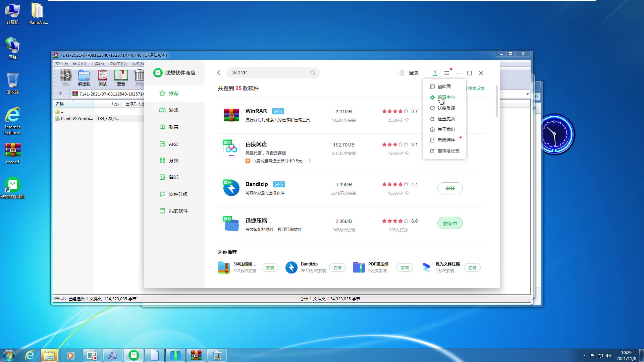
Task: Open 教育 sidebar category
Action: coord(174,127)
